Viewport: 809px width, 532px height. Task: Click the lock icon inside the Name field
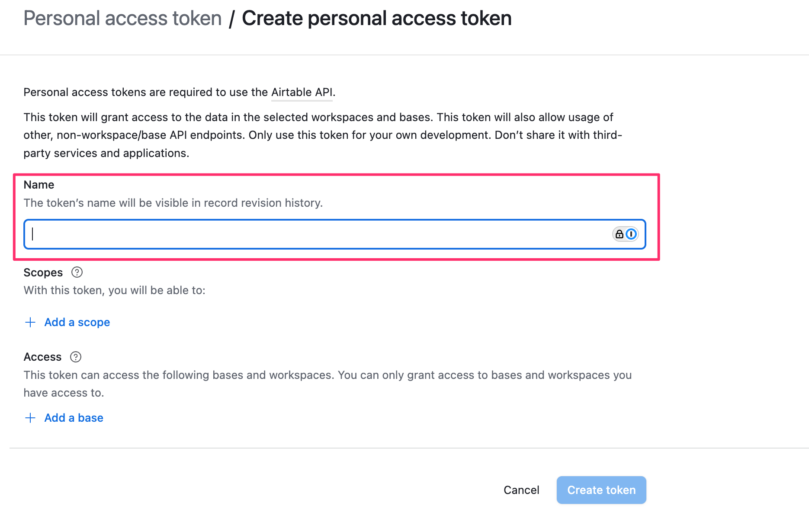coord(620,234)
